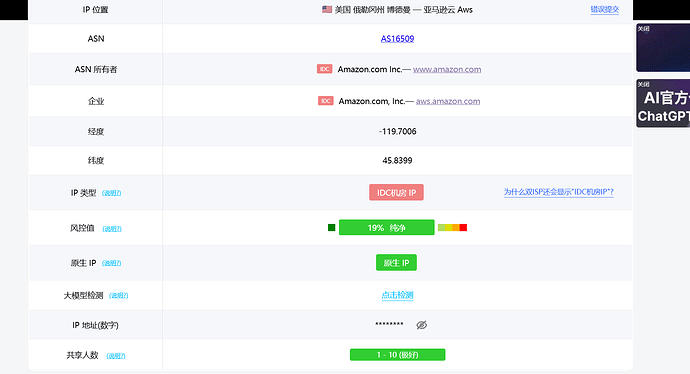Image resolution: width=690 pixels, height=374 pixels.
Task: Click the 1 - 10 (极好) shared users bar
Action: (x=397, y=355)
